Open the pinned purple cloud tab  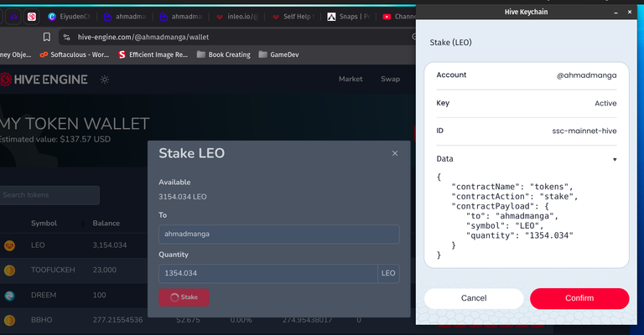[13, 17]
